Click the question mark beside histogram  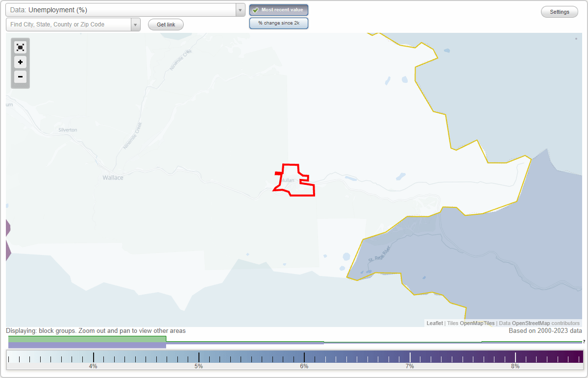click(584, 342)
